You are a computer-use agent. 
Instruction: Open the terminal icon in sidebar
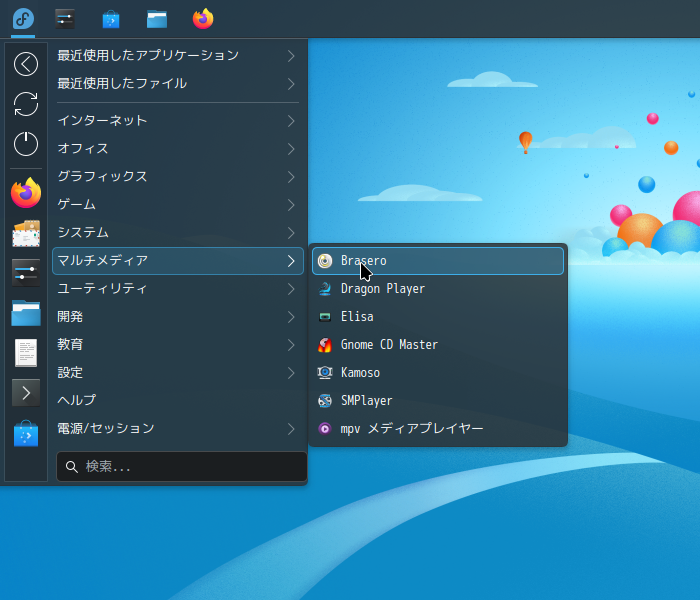coord(26,393)
